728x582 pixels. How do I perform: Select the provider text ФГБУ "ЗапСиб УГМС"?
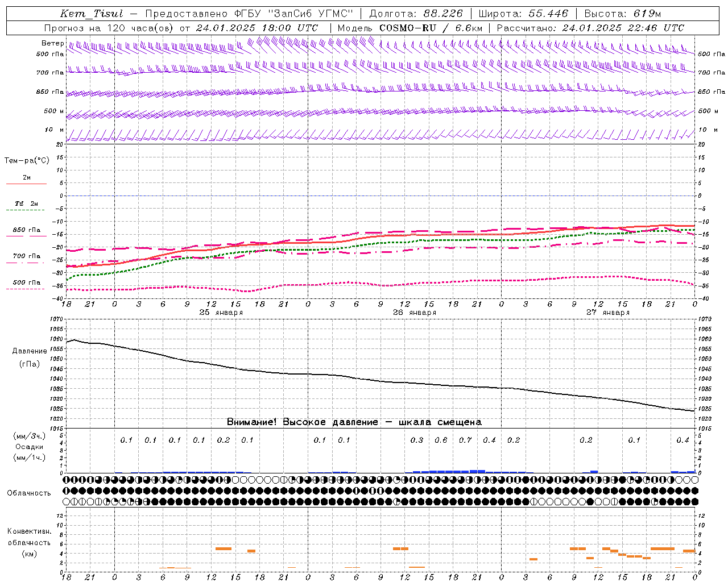pyautogui.click(x=293, y=14)
